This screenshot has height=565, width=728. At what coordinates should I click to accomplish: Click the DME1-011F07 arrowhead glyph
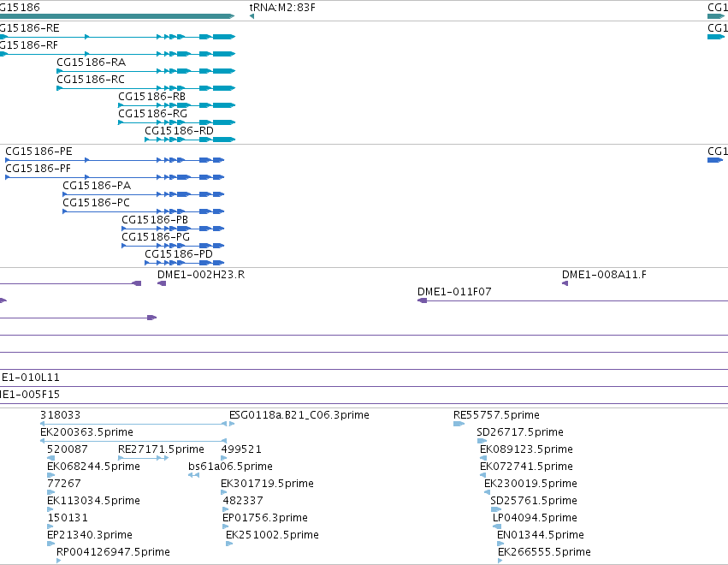tap(422, 300)
